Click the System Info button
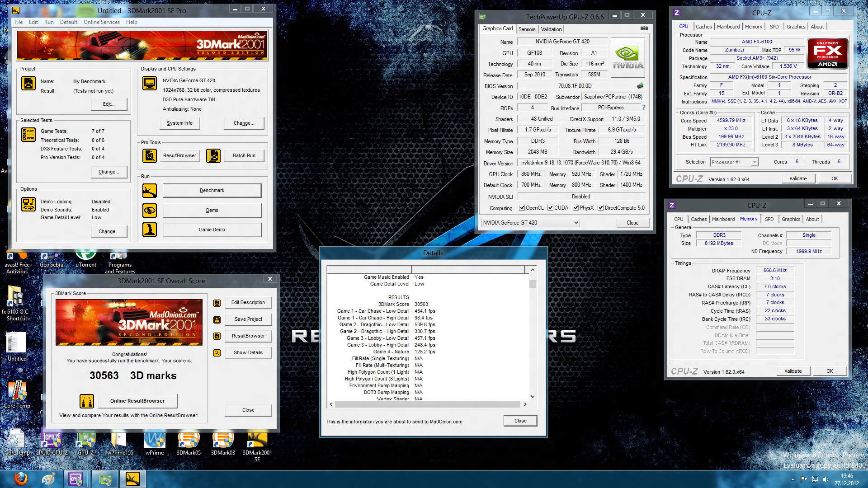 (x=179, y=123)
